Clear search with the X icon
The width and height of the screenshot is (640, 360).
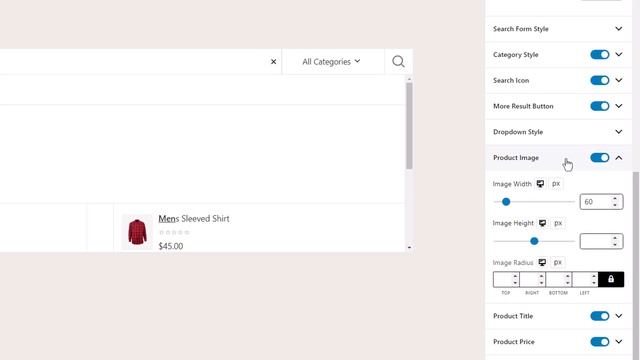tap(273, 62)
